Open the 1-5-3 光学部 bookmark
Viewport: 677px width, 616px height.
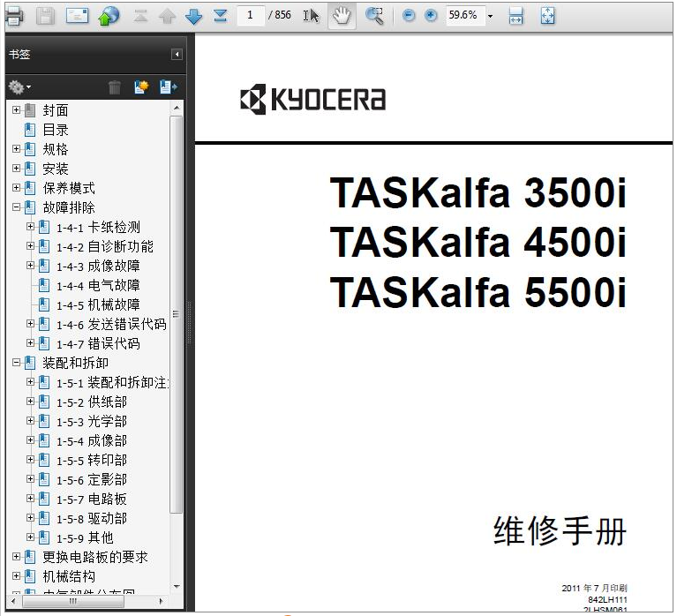click(92, 421)
